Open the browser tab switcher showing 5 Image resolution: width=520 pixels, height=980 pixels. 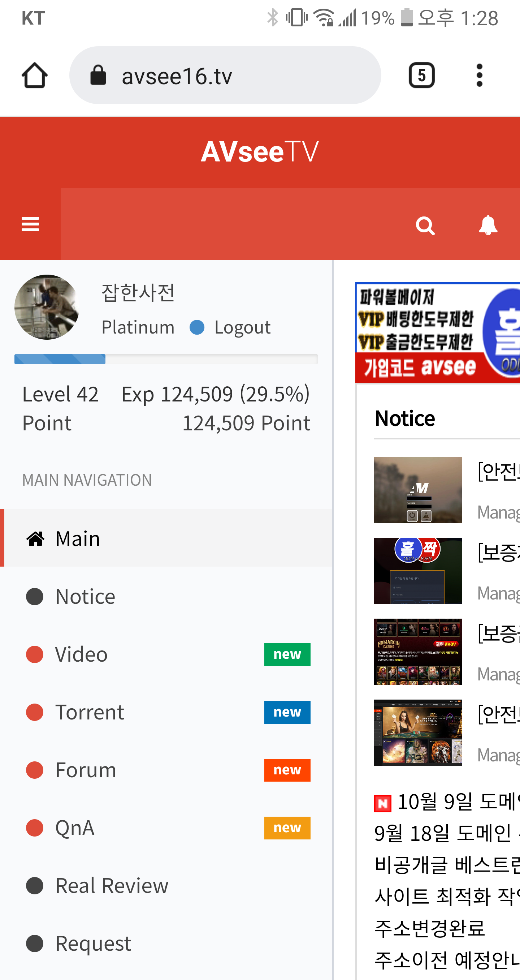pyautogui.click(x=421, y=75)
